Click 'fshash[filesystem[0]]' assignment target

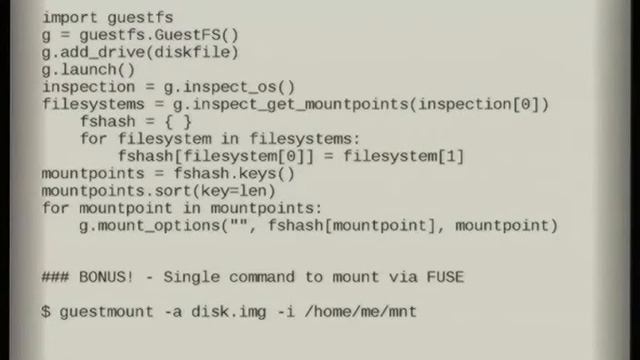pos(216,157)
